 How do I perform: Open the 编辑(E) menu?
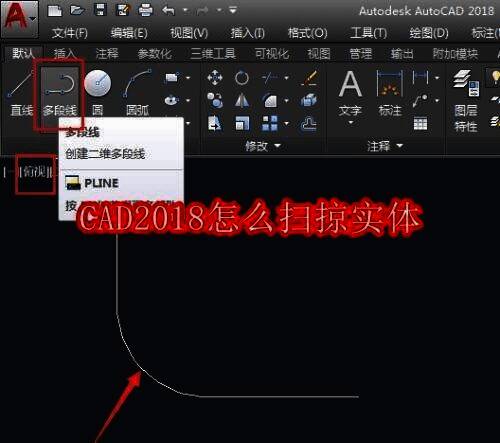(x=129, y=33)
